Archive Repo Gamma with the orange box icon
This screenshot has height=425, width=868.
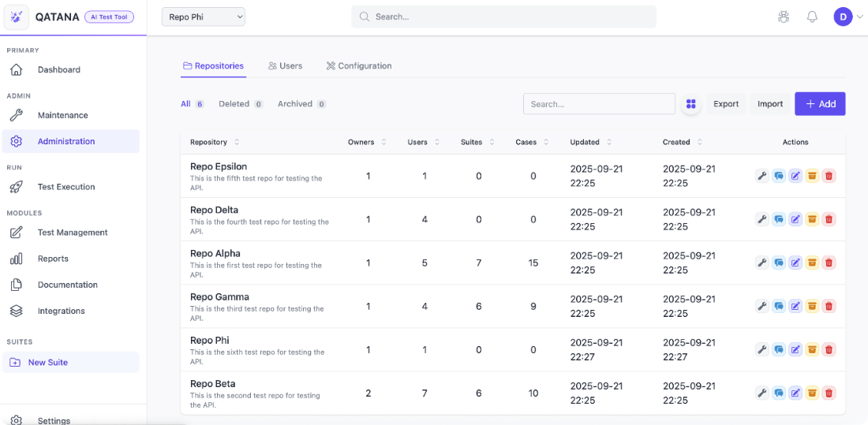(811, 306)
